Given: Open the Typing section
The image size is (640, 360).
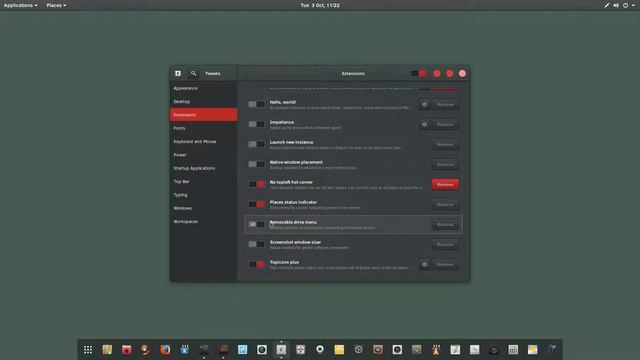Looking at the screenshot, I should (203, 195).
